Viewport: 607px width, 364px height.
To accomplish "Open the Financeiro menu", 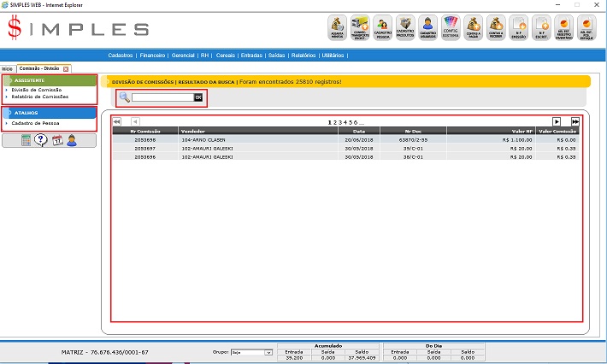I will click(x=152, y=55).
